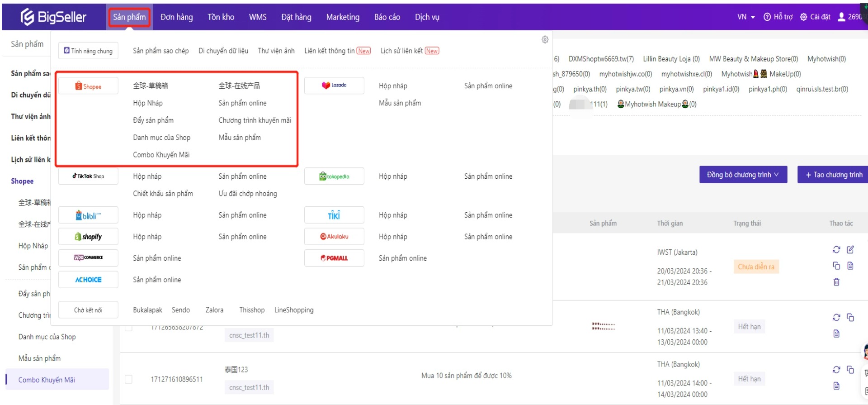The width and height of the screenshot is (868, 405).
Task: Open the Marketing top menu
Action: 343,17
